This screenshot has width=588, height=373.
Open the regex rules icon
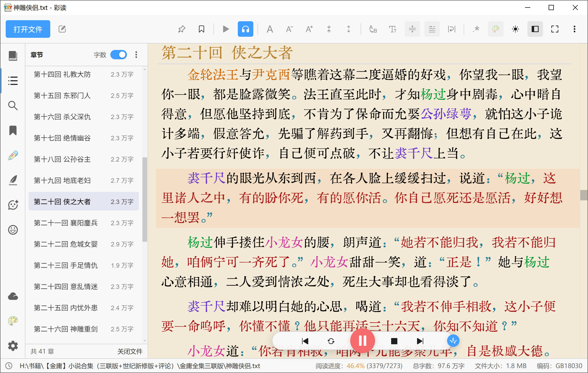pos(476,29)
